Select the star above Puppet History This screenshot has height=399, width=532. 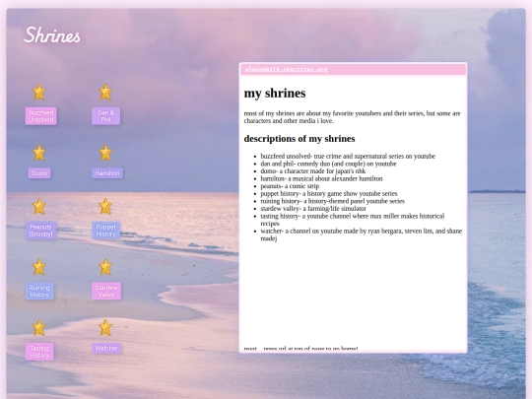click(105, 206)
